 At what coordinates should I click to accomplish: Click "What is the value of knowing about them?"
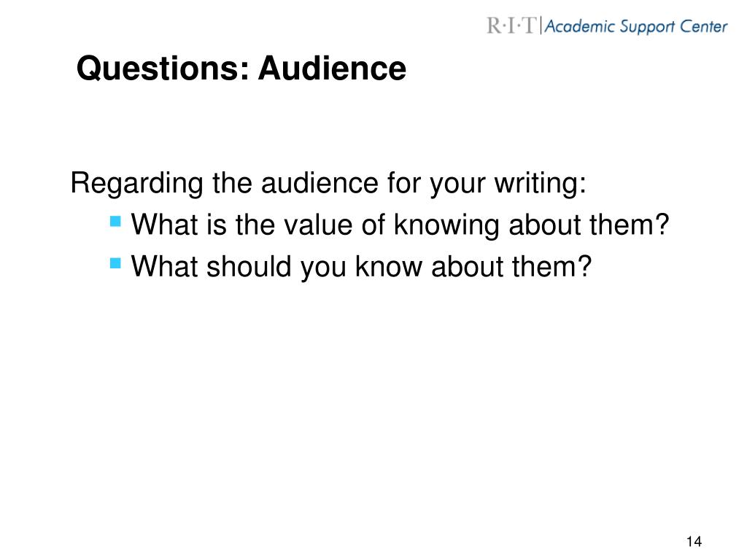(x=400, y=225)
